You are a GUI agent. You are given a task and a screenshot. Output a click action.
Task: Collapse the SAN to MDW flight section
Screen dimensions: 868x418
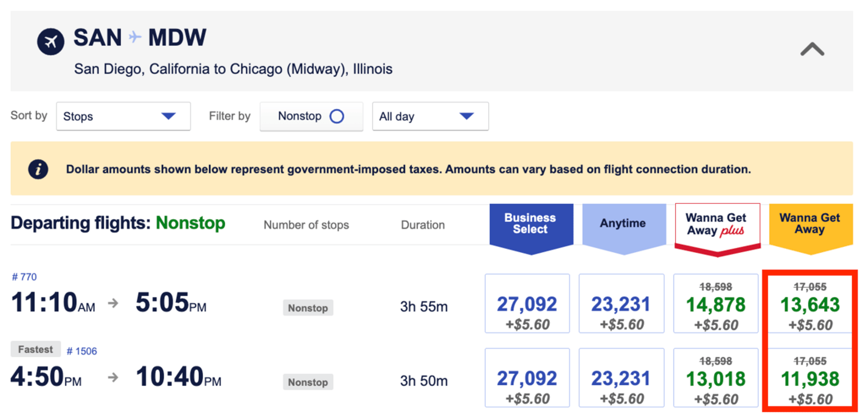tap(812, 49)
